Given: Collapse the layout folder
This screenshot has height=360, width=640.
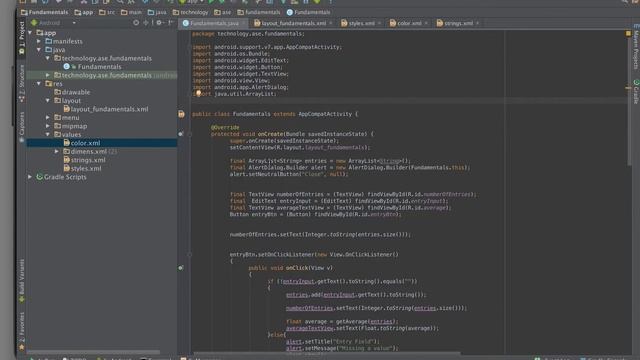Looking at the screenshot, I should pos(48,100).
